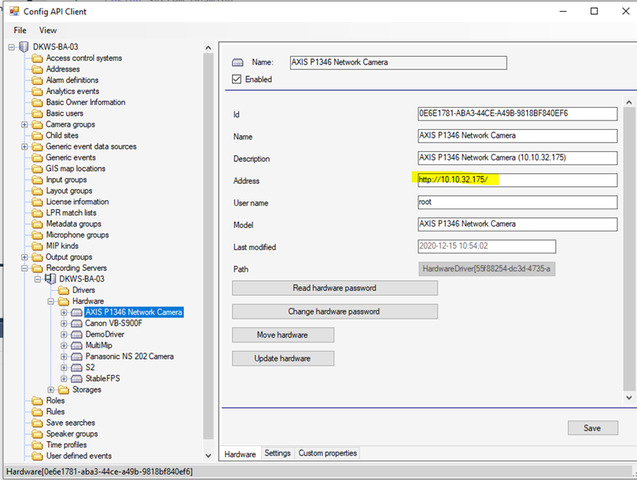Open the View menu

pos(48,30)
